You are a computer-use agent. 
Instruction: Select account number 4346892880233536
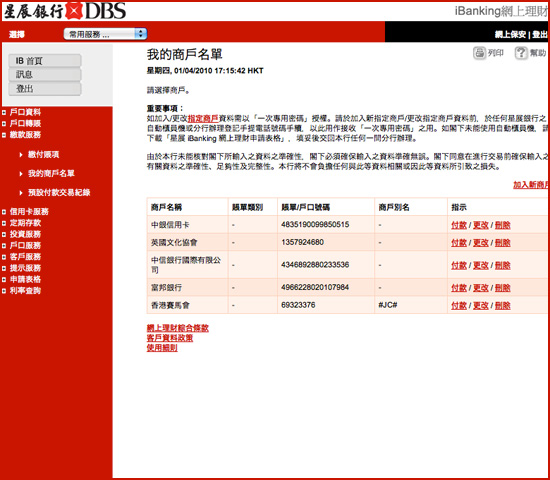click(x=315, y=265)
